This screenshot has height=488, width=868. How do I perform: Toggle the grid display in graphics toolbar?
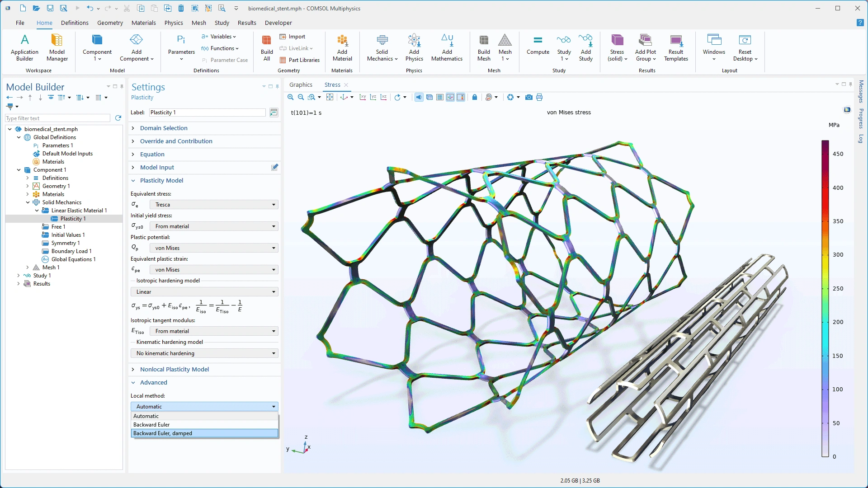440,97
